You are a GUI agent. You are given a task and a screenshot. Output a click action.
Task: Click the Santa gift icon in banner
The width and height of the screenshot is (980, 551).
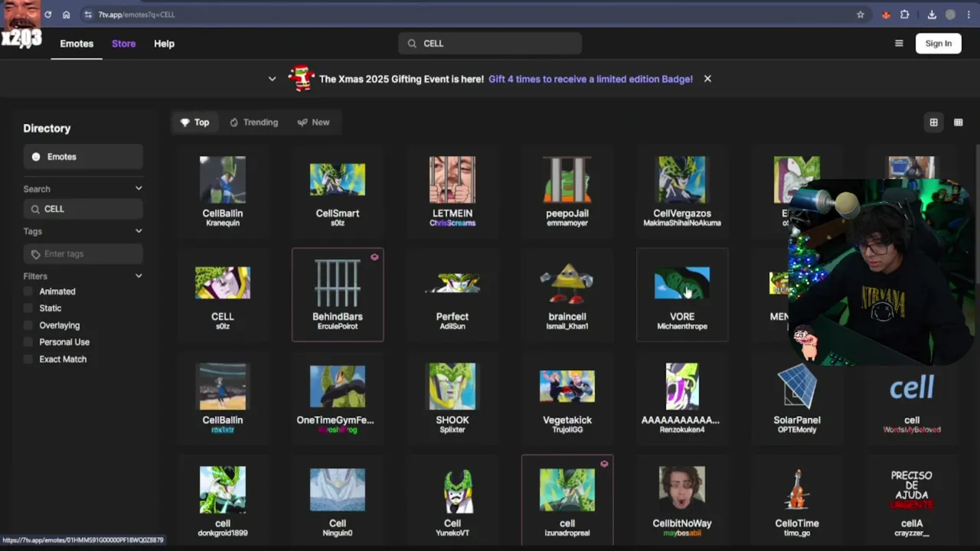(302, 78)
